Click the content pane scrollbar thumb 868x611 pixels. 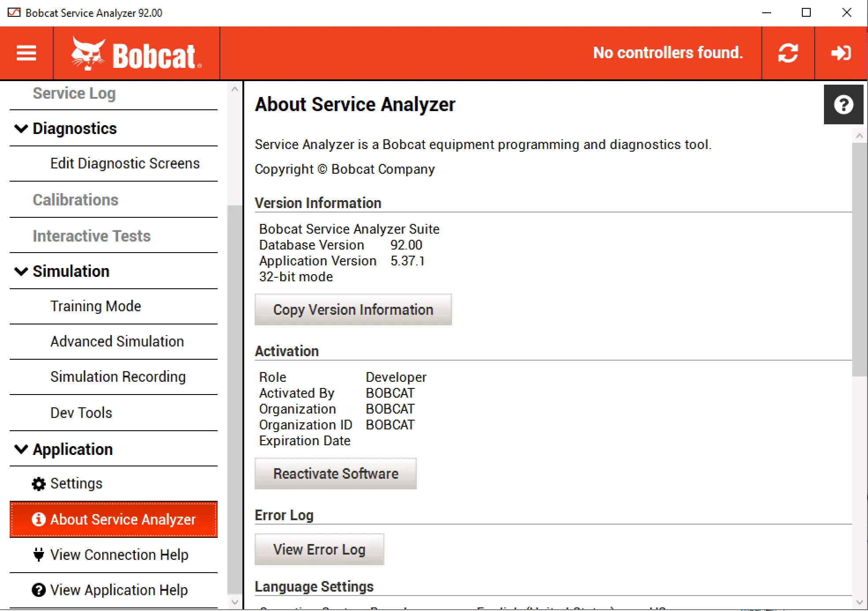click(x=859, y=260)
